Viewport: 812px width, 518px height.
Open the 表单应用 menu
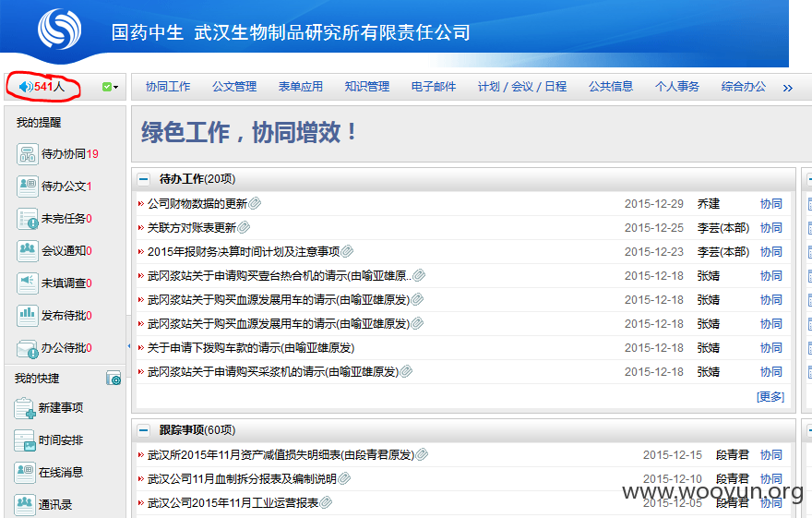pos(301,87)
